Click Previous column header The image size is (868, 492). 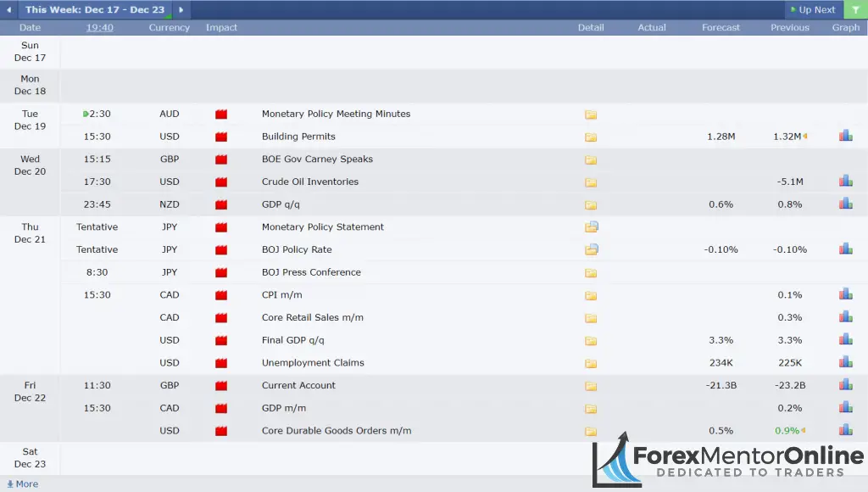789,27
